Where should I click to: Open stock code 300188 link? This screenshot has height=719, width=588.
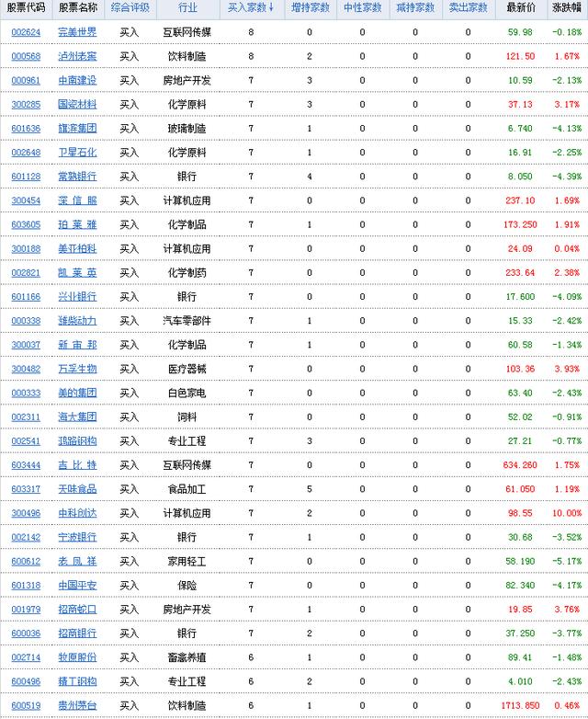click(26, 249)
